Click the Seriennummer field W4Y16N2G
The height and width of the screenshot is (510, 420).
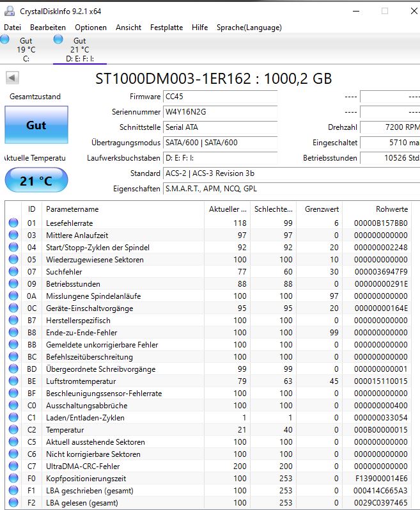point(221,112)
